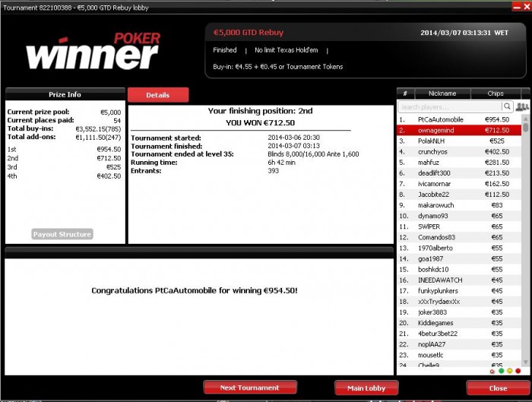This screenshot has width=532, height=402.
Task: Select player row Jacobite22
Action: click(459, 195)
